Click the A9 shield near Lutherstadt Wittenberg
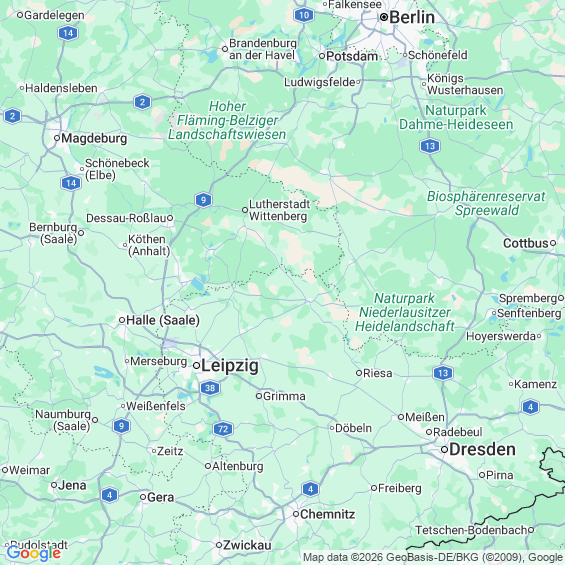This screenshot has width=565, height=565. (203, 200)
